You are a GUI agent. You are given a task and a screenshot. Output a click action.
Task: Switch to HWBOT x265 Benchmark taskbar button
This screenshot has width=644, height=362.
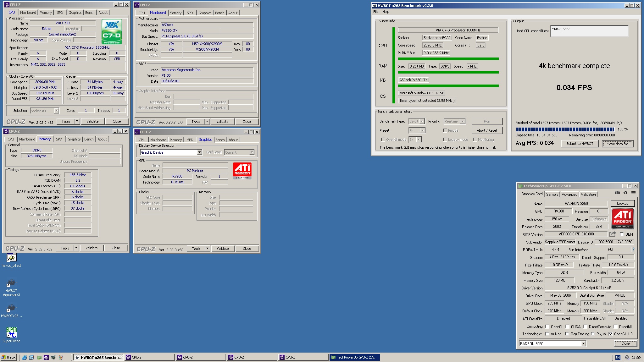coord(98,357)
